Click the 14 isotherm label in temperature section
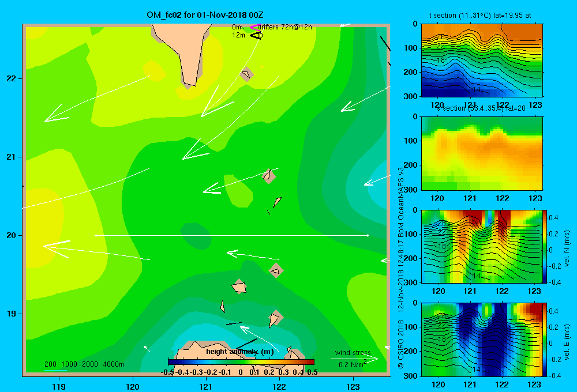577x392 pixels. click(476, 90)
